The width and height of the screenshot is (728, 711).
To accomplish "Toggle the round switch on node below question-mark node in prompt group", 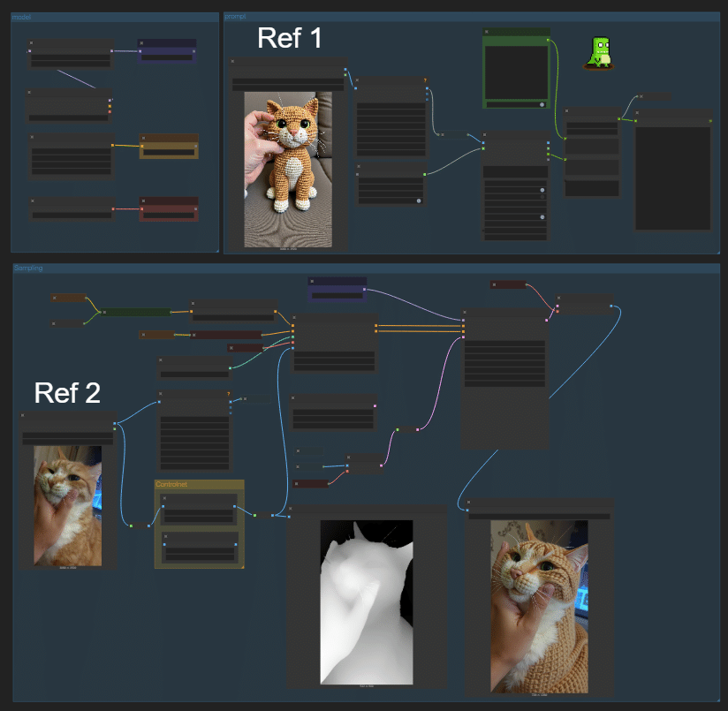I will coord(419,201).
